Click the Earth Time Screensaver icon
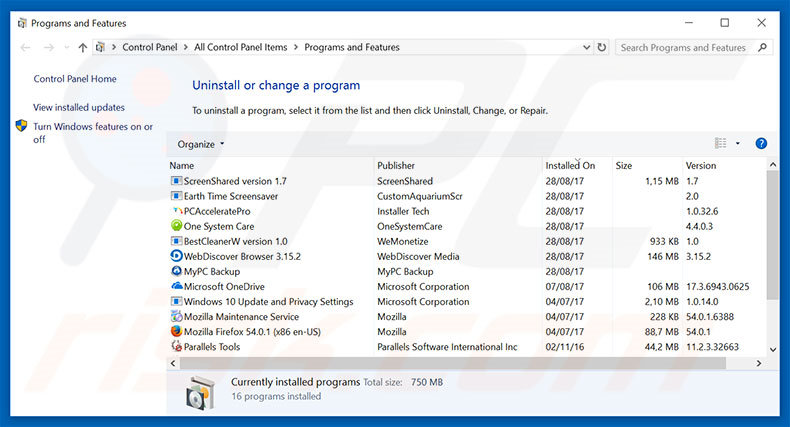Screen dimensions: 790x427 pos(176,196)
